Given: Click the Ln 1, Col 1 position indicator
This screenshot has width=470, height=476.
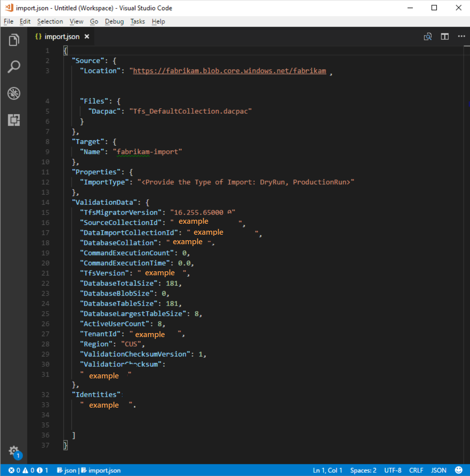Looking at the screenshot, I should (x=327, y=470).
